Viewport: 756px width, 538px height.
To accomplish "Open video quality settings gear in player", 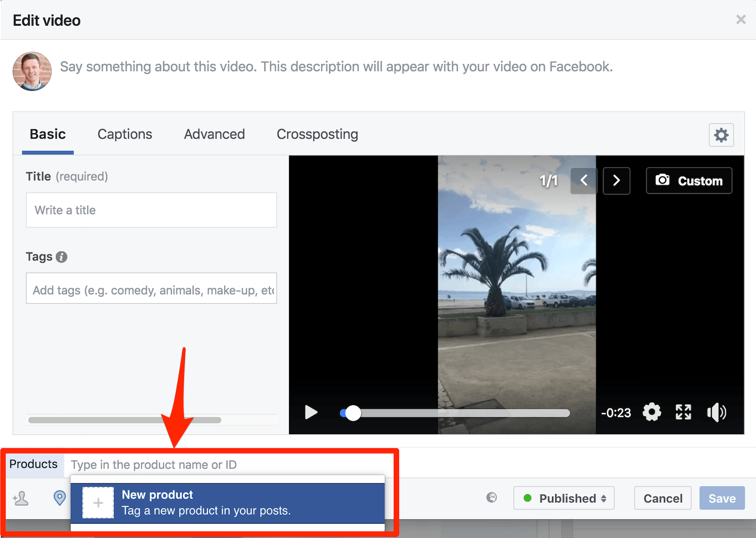I will [652, 412].
